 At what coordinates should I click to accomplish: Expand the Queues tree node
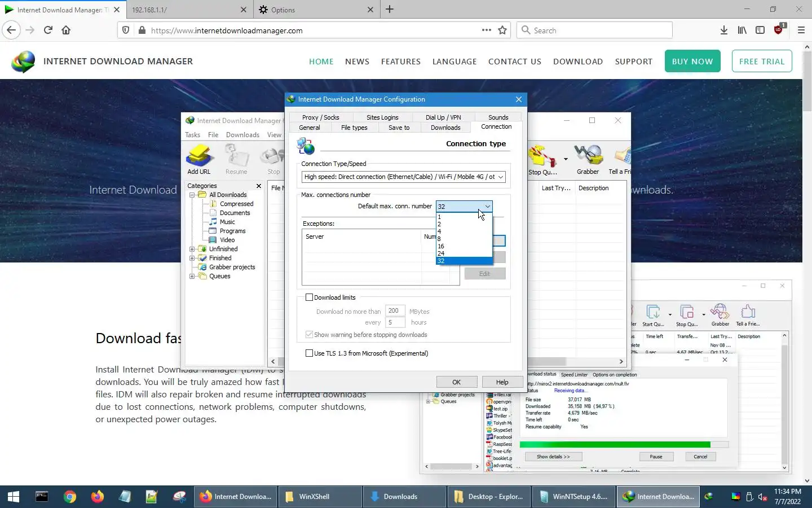[192, 276]
